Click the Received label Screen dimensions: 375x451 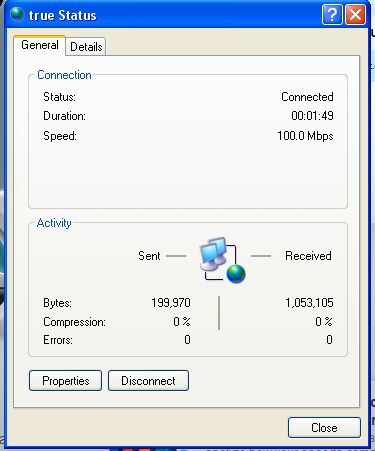coord(308,256)
